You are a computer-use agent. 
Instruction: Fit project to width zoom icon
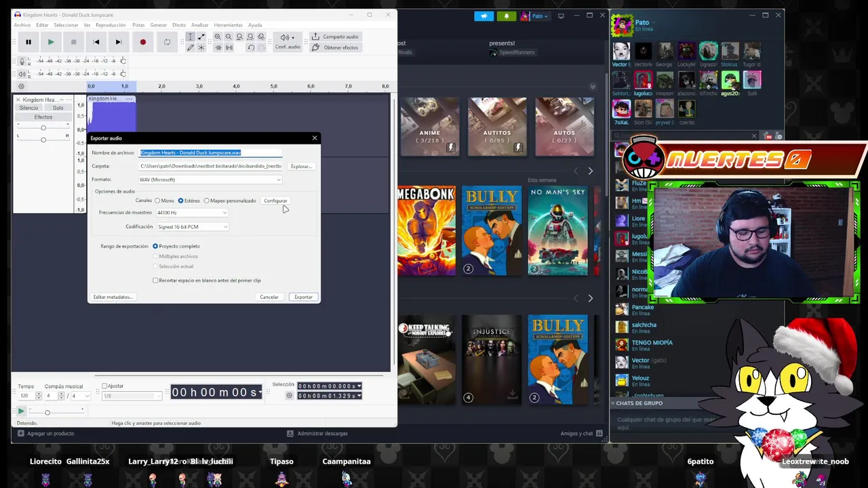250,37
